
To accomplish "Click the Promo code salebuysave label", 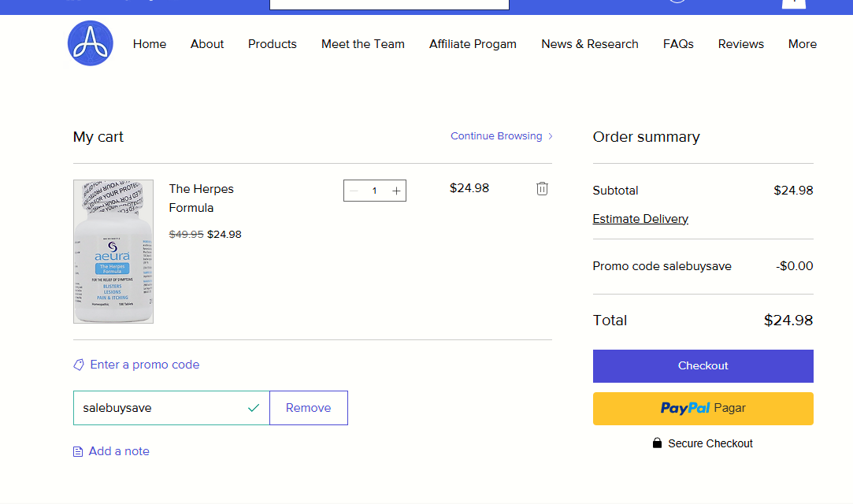I will coord(662,266).
